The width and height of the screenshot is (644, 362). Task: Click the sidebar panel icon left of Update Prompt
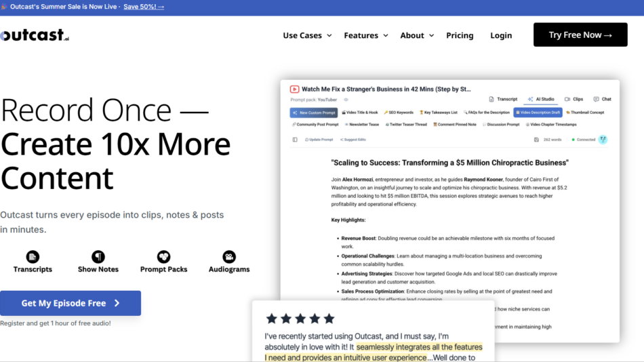295,140
